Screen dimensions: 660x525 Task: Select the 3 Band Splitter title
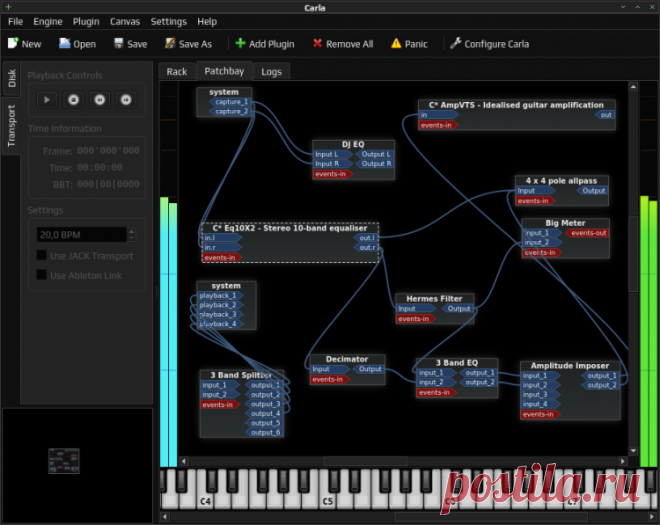tap(241, 375)
